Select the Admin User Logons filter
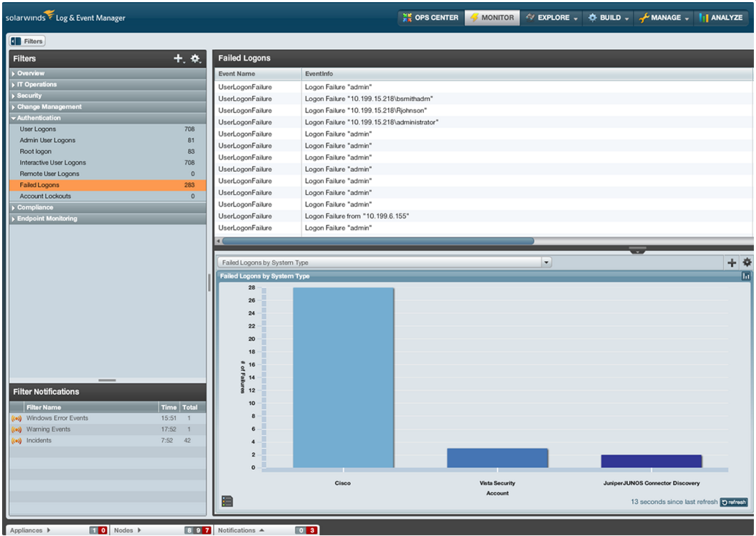This screenshot has width=756, height=536. pos(107,141)
